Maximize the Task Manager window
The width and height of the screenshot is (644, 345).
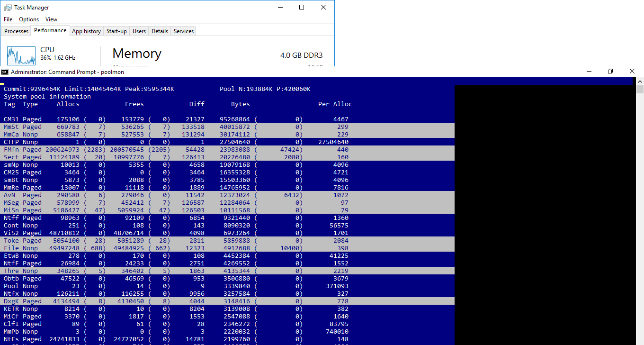[302, 8]
